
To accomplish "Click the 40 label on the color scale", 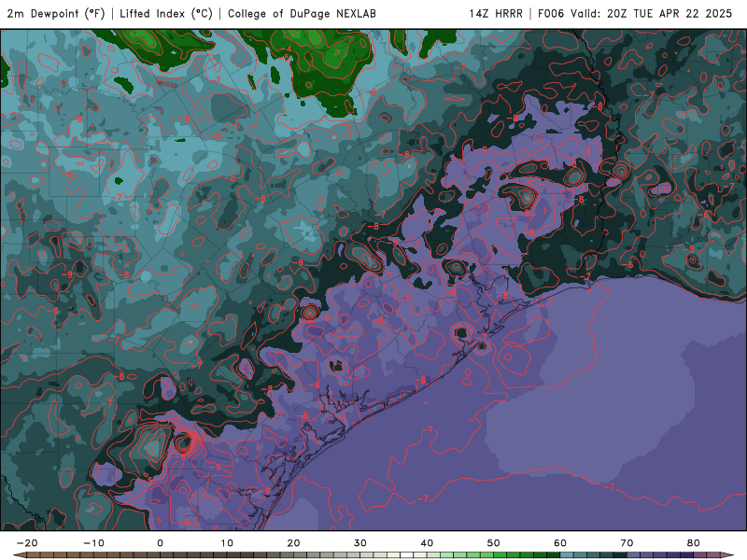I will 427,543.
